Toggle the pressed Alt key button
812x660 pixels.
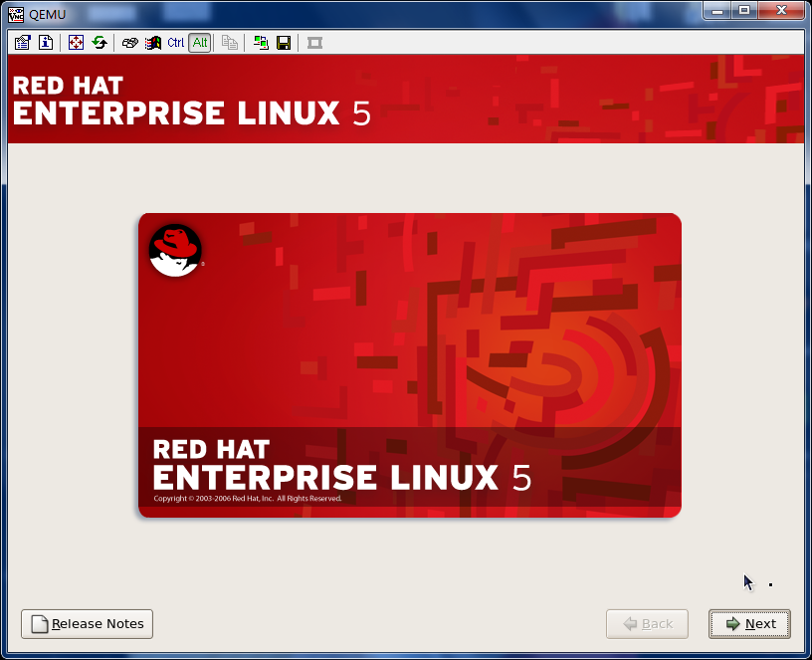pyautogui.click(x=199, y=43)
